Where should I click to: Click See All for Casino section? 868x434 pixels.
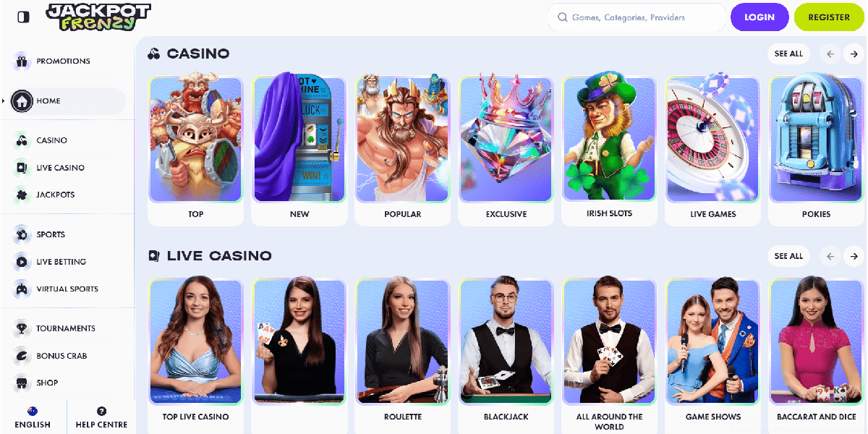coord(788,54)
